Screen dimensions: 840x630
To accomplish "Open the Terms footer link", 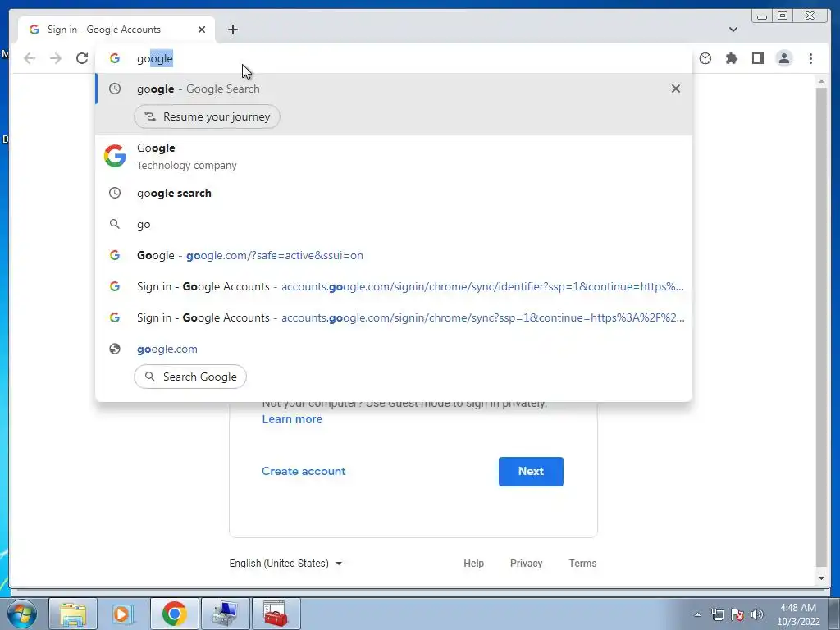I will click(582, 563).
